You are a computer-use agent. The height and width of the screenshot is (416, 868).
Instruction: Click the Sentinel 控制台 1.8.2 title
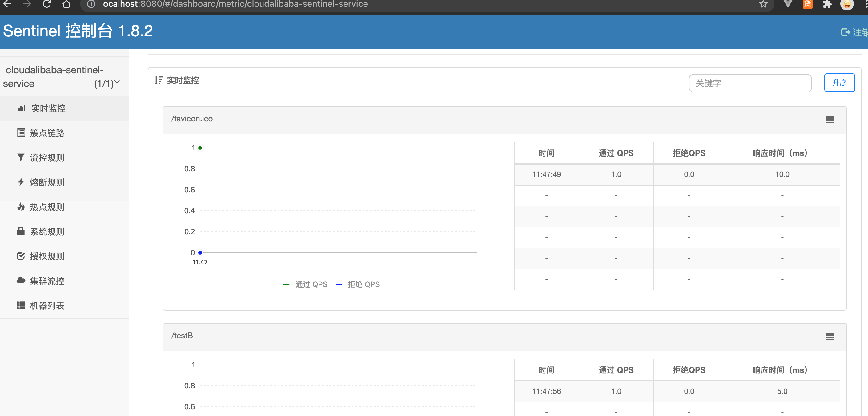pos(78,31)
